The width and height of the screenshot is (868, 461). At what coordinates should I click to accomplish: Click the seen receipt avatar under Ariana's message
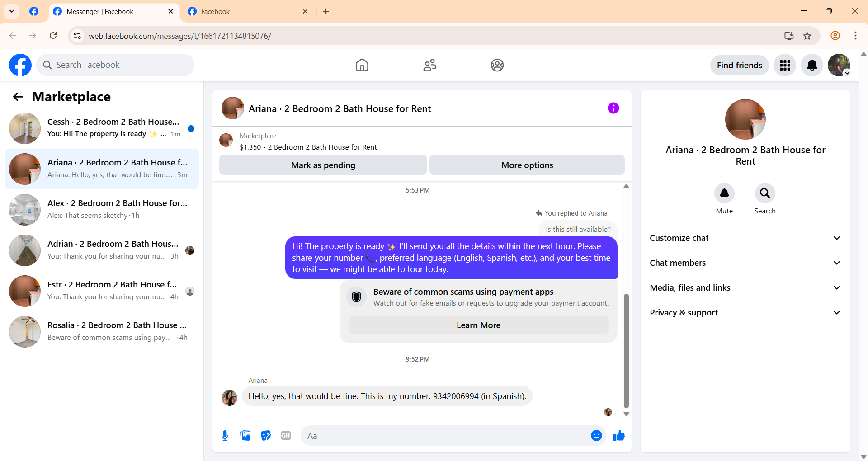point(608,412)
